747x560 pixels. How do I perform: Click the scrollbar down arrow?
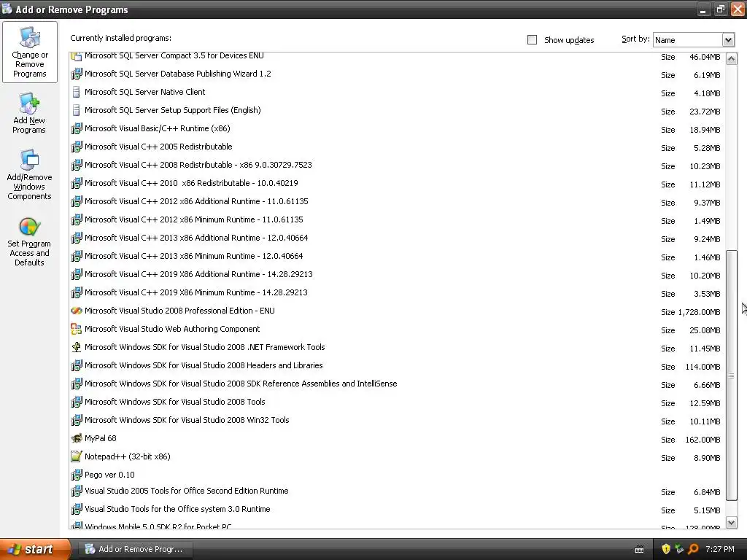point(731,522)
